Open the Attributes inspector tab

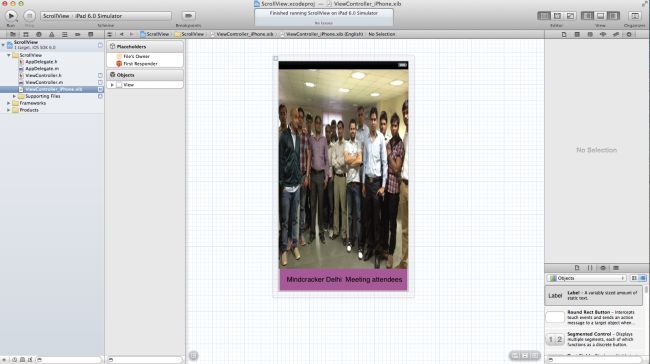click(x=603, y=34)
